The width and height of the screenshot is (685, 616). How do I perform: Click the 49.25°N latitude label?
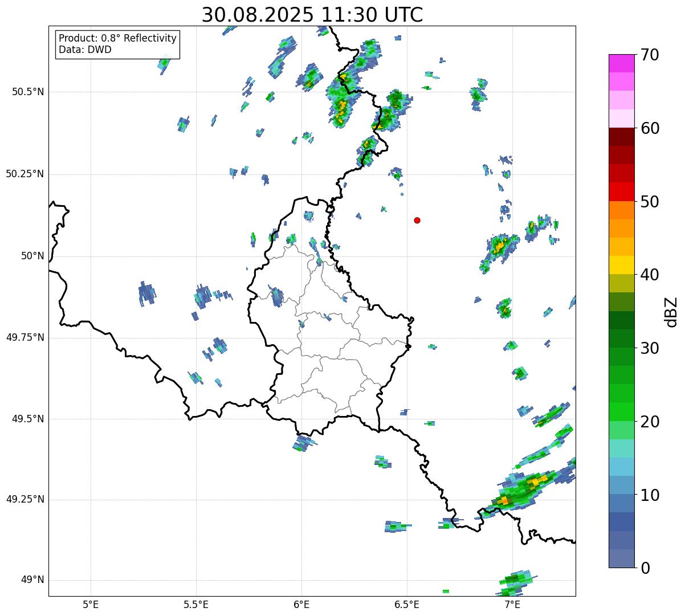tap(25, 499)
